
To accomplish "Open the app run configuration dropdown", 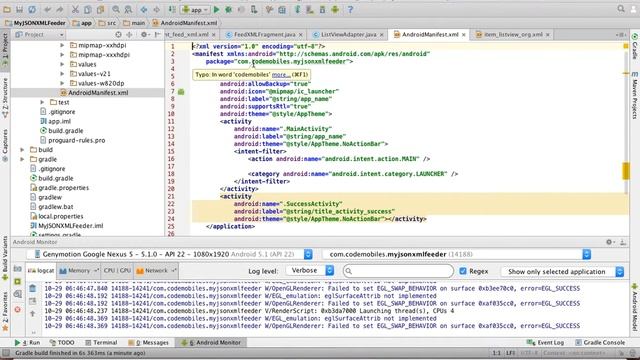I will pos(195,9).
